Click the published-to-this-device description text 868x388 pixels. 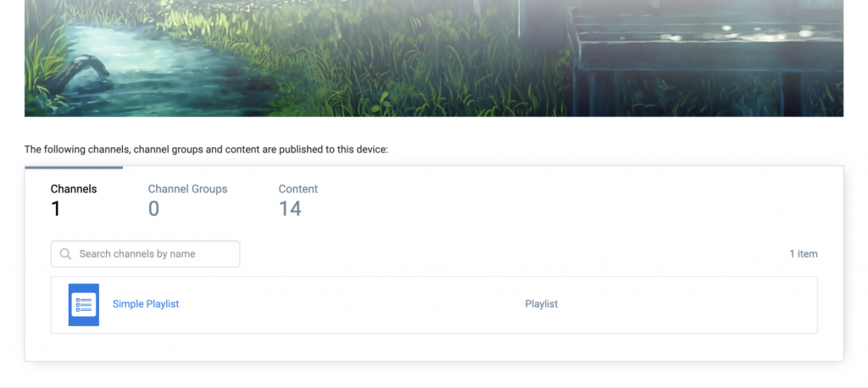(206, 149)
